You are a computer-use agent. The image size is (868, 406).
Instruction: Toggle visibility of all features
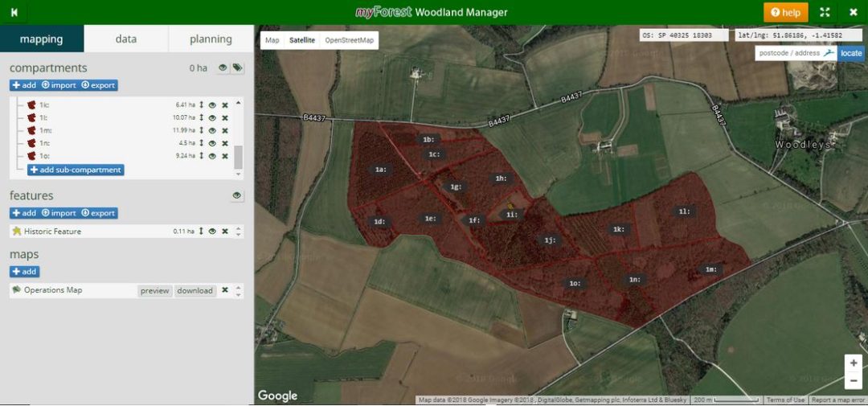coord(237,195)
